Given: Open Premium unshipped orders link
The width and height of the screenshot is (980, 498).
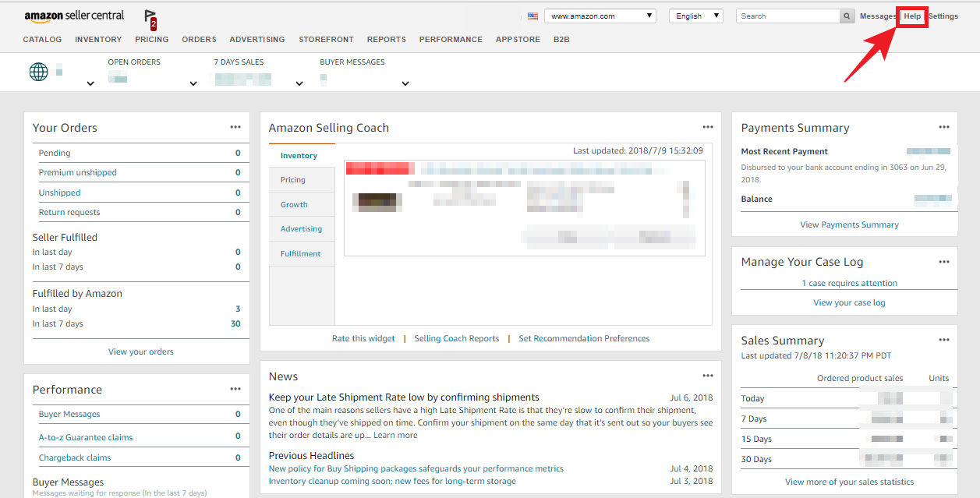Looking at the screenshot, I should 78,172.
